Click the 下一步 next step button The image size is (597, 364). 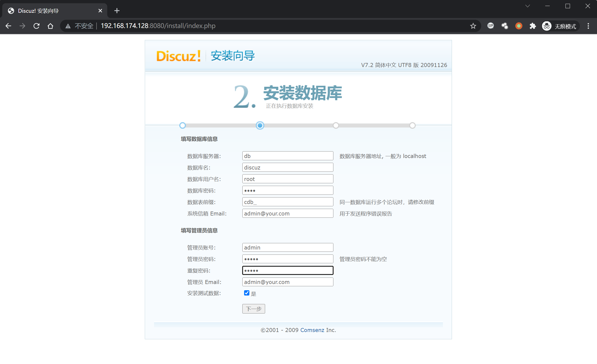point(253,309)
